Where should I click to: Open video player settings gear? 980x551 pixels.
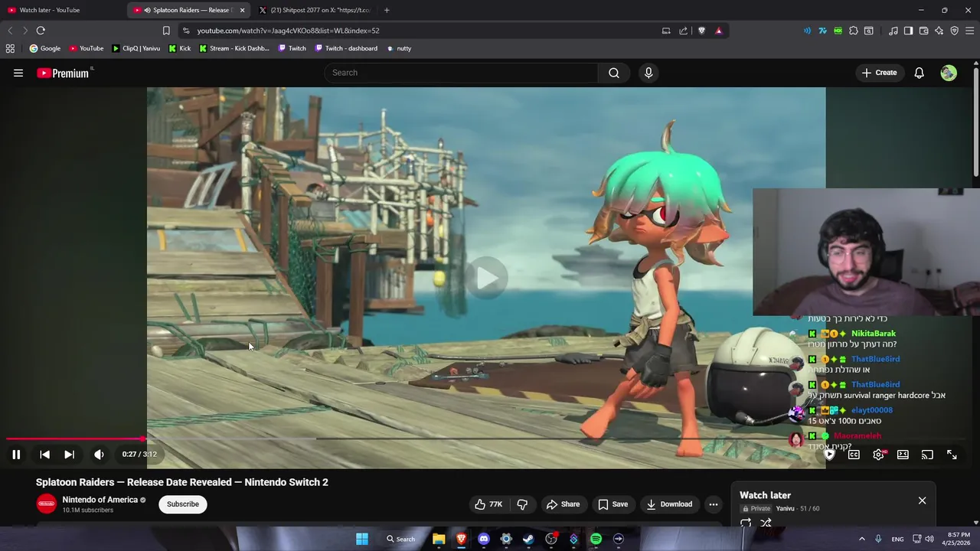click(878, 455)
